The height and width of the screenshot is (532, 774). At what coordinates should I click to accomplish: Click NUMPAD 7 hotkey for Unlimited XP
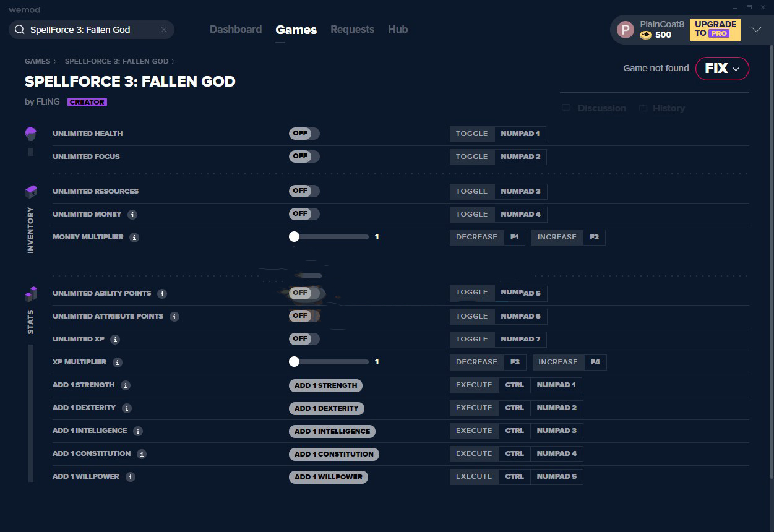[x=521, y=339]
